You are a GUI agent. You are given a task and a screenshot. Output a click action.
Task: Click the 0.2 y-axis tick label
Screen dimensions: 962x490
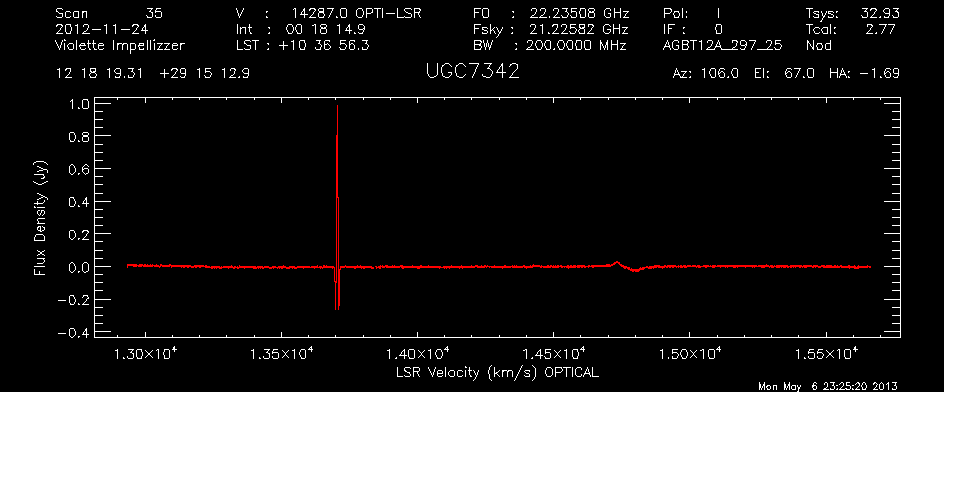[79, 235]
